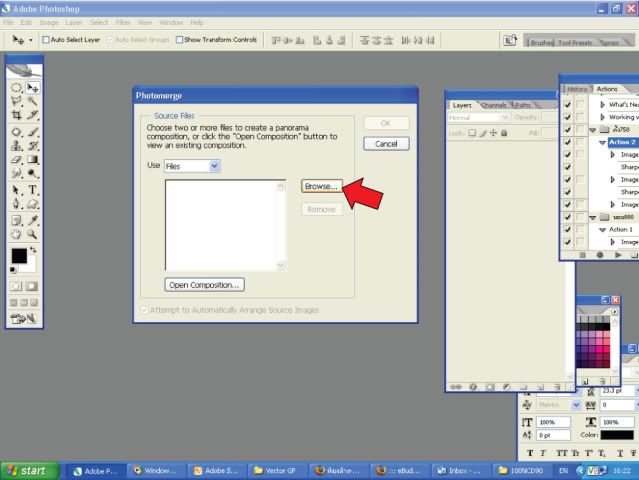Collapse the action set folder above Action 2

pyautogui.click(x=593, y=130)
